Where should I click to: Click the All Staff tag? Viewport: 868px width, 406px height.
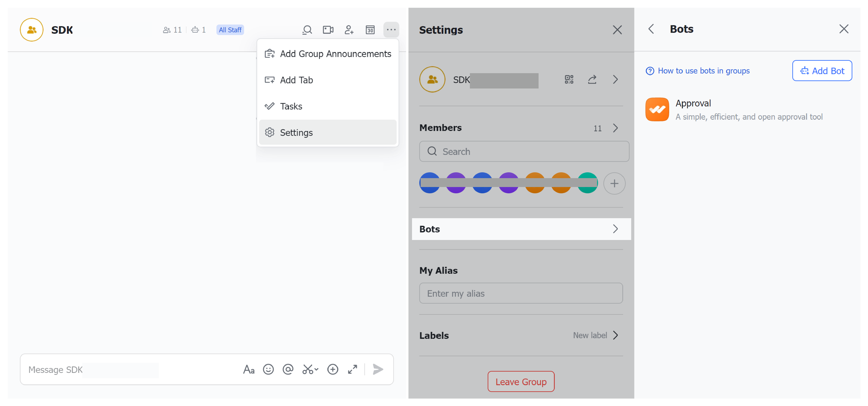pyautogui.click(x=230, y=30)
